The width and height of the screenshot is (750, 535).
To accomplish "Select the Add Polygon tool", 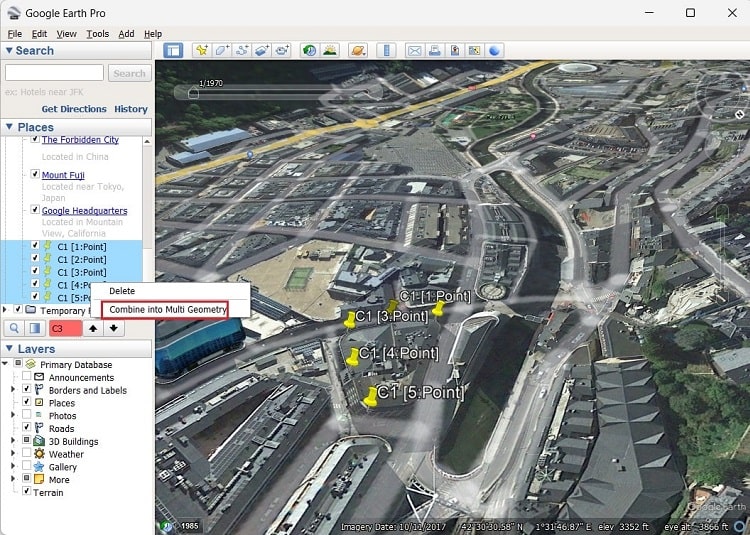I will coord(222,50).
